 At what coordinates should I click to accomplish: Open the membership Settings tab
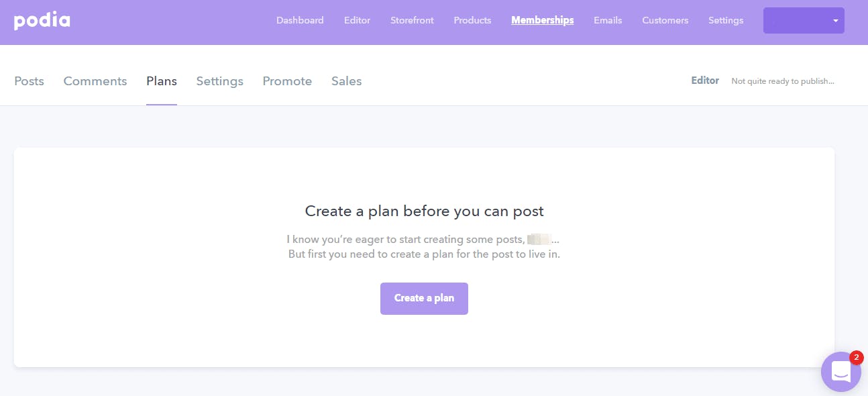coord(219,81)
